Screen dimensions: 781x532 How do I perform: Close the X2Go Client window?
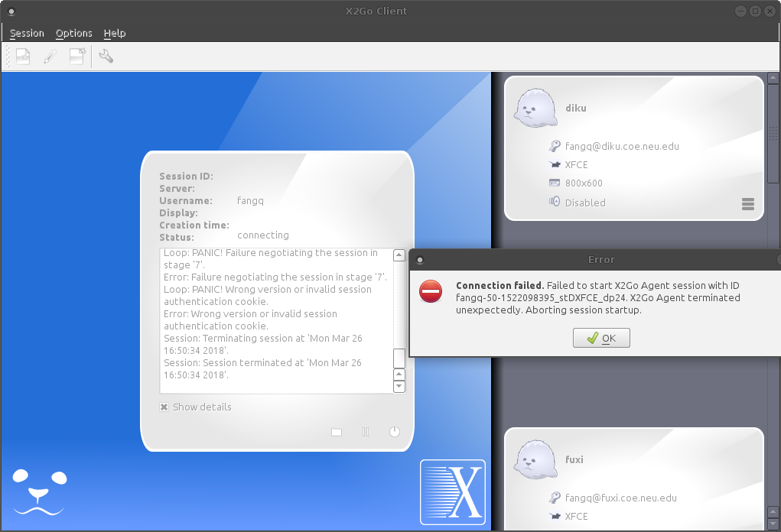[770, 11]
